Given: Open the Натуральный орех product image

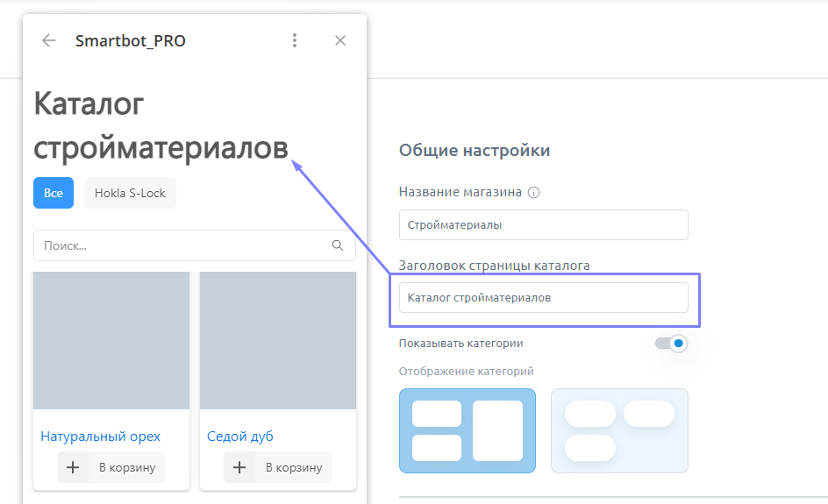Looking at the screenshot, I should [x=111, y=340].
